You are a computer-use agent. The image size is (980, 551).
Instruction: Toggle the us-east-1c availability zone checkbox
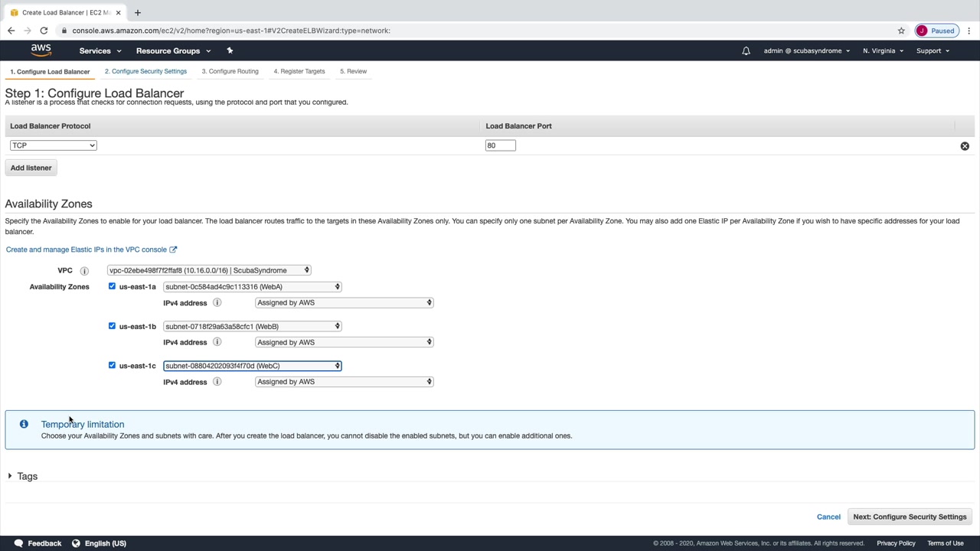[x=112, y=365]
